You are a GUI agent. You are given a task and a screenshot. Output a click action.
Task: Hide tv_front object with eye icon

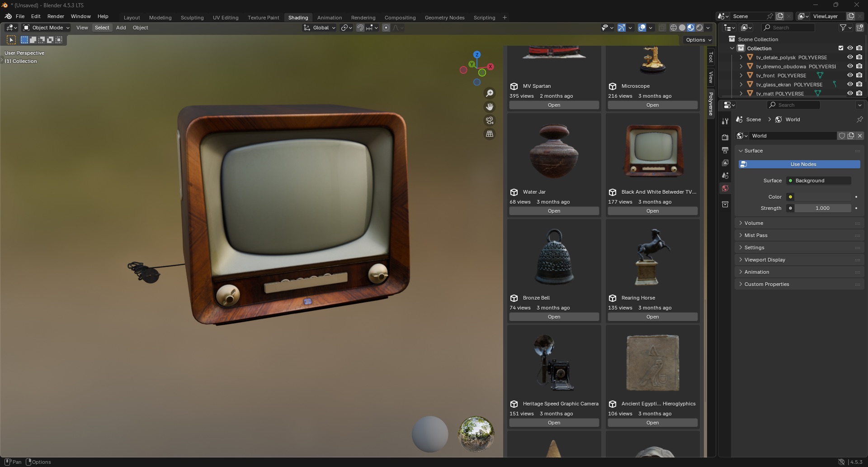850,75
